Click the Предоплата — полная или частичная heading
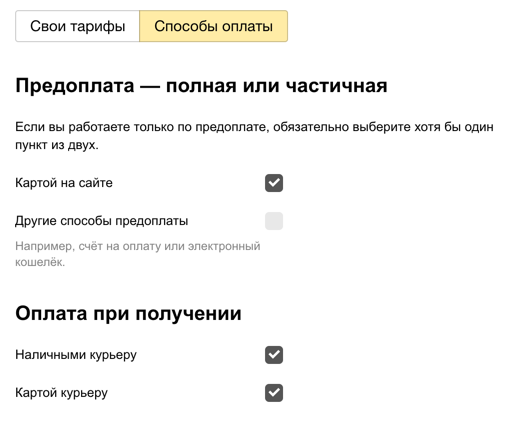The height and width of the screenshot is (429, 525). click(201, 86)
